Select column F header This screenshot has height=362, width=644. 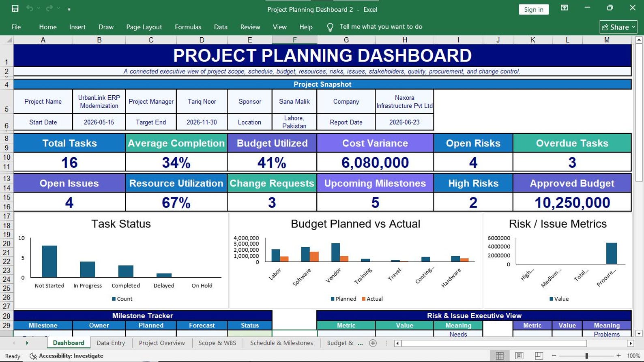pyautogui.click(x=294, y=40)
